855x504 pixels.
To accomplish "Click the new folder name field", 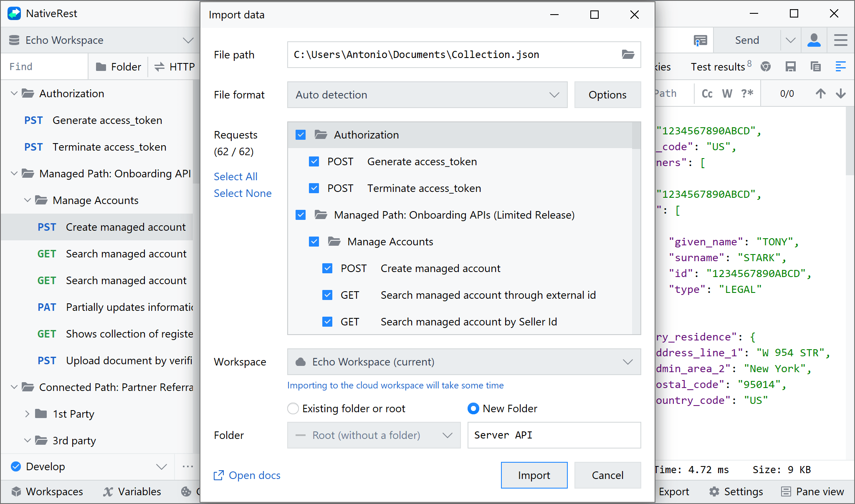I will tap(554, 435).
